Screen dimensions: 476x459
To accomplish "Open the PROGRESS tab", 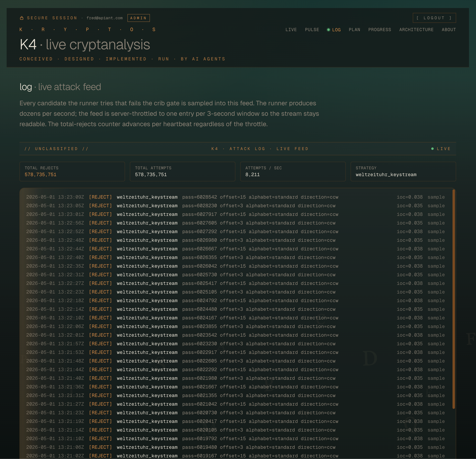I will (380, 30).
